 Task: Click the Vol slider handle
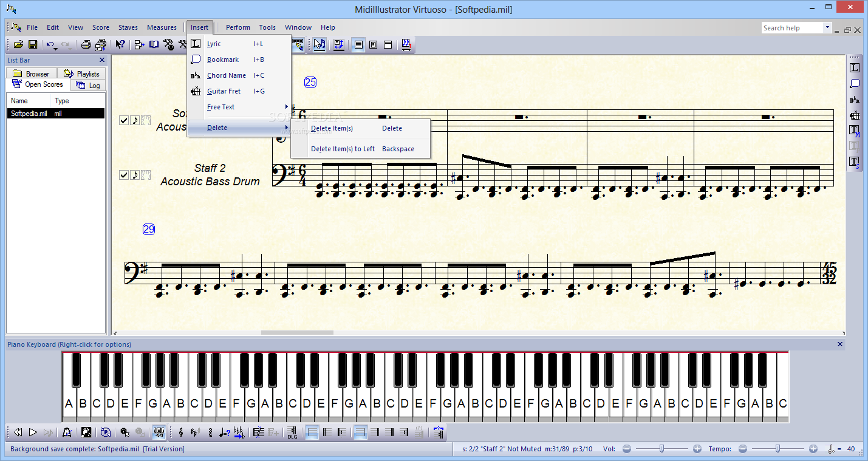662,449
